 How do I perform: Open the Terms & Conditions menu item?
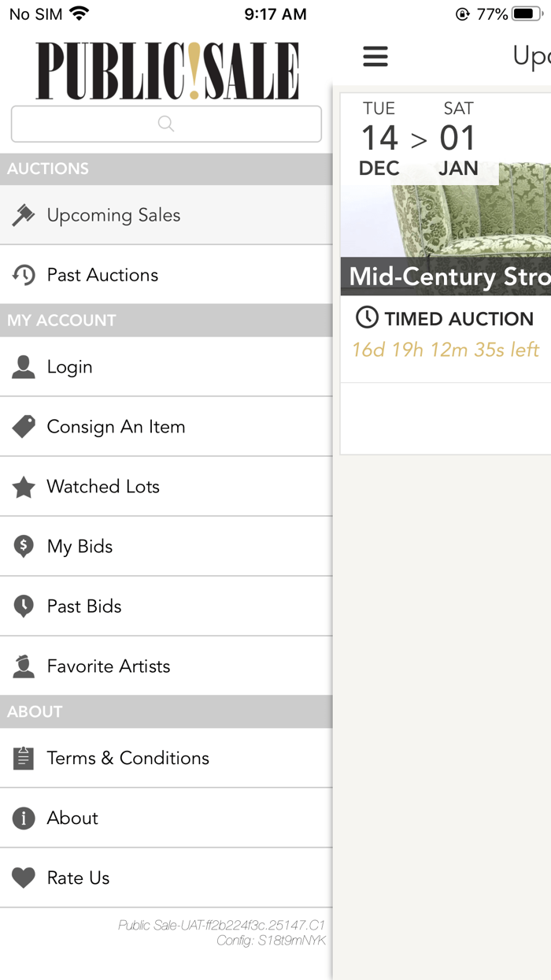tap(128, 758)
